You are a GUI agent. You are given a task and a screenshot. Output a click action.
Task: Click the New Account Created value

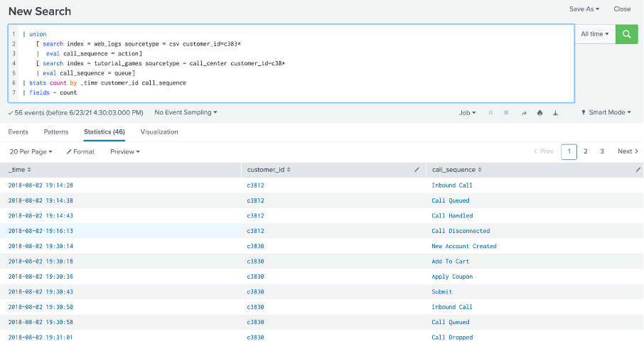pyautogui.click(x=463, y=246)
